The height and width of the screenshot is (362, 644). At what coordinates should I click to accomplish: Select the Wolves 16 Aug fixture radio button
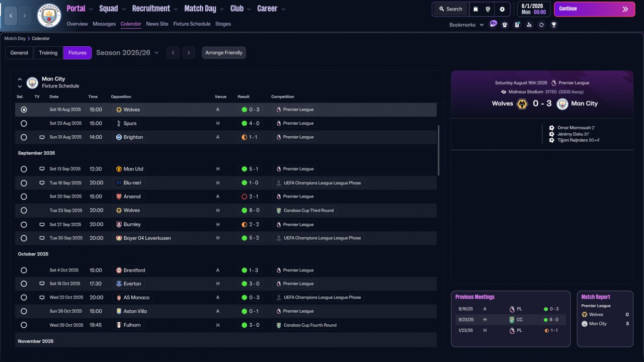[x=24, y=110]
